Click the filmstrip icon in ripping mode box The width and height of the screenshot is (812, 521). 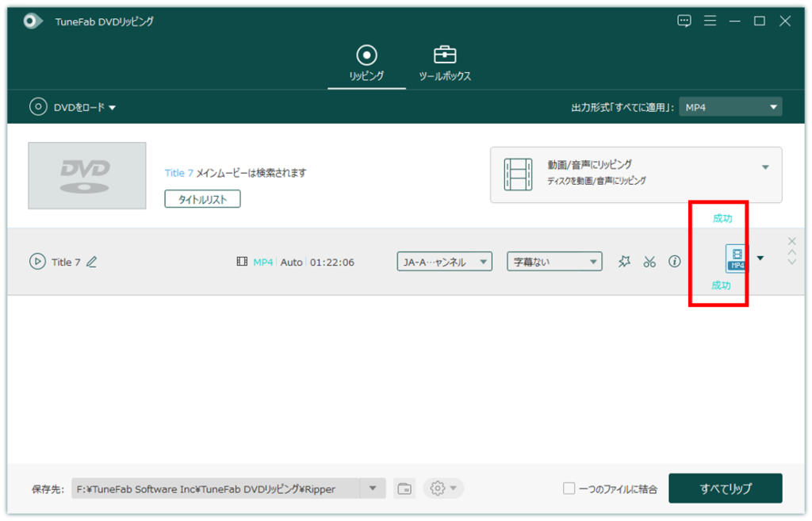(518, 174)
